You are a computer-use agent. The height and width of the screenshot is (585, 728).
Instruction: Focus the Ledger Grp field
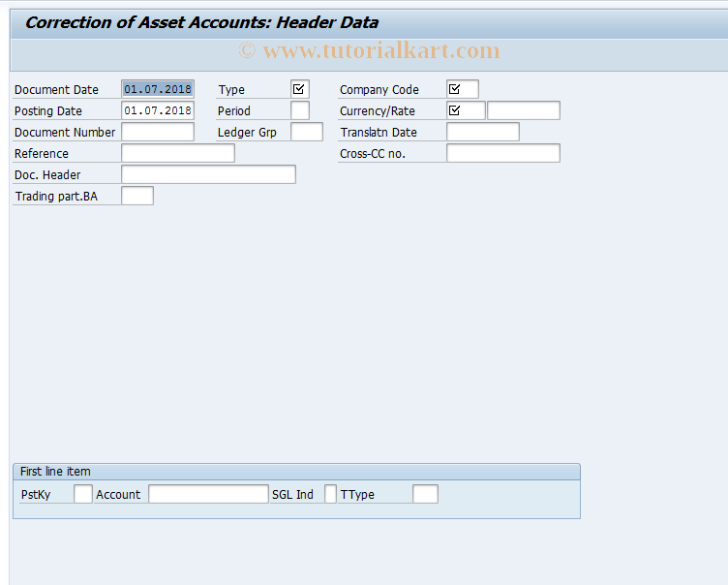tap(307, 132)
